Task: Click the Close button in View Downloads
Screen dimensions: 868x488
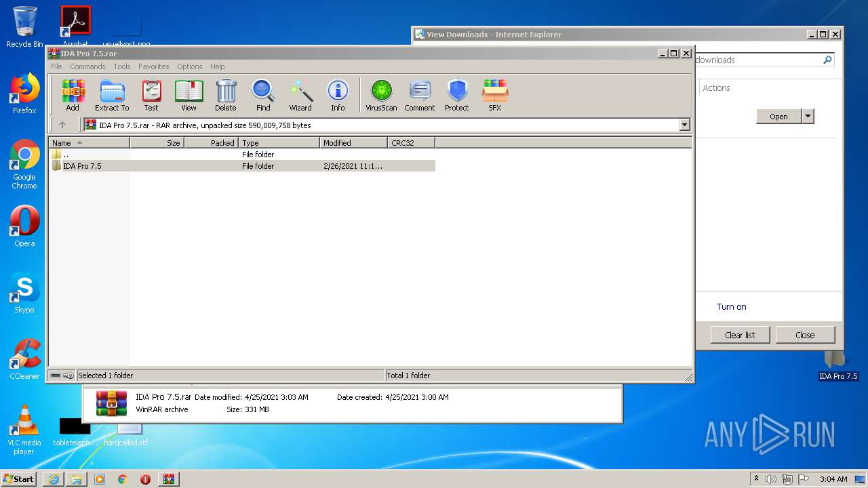Action: (805, 335)
